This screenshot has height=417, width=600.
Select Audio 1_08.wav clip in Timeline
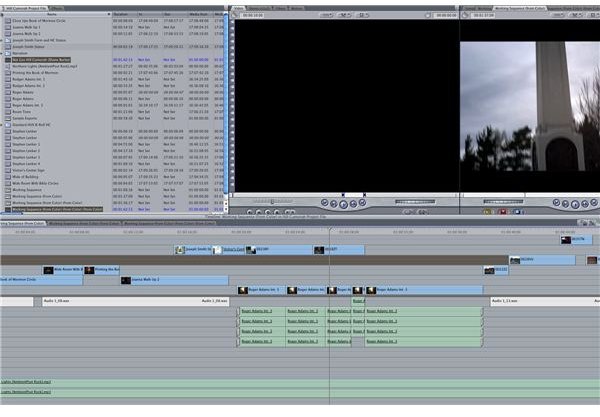tap(135, 301)
